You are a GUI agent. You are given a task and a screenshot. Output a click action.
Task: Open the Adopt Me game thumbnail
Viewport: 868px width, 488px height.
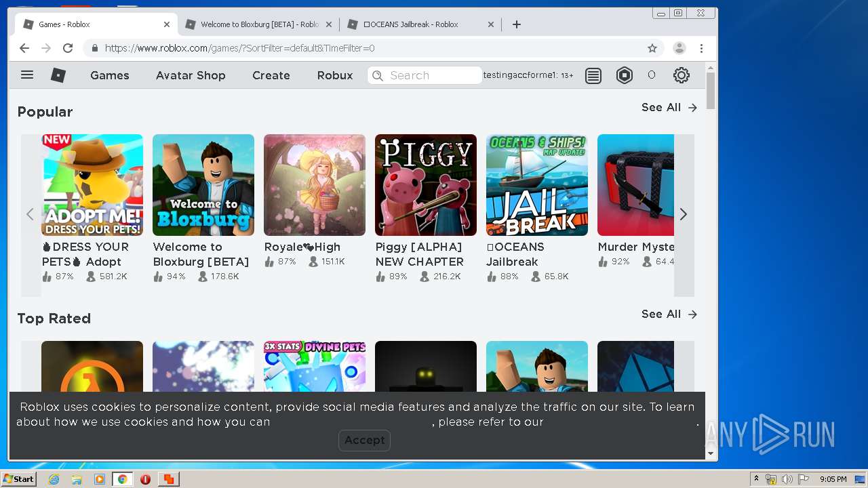pyautogui.click(x=92, y=185)
